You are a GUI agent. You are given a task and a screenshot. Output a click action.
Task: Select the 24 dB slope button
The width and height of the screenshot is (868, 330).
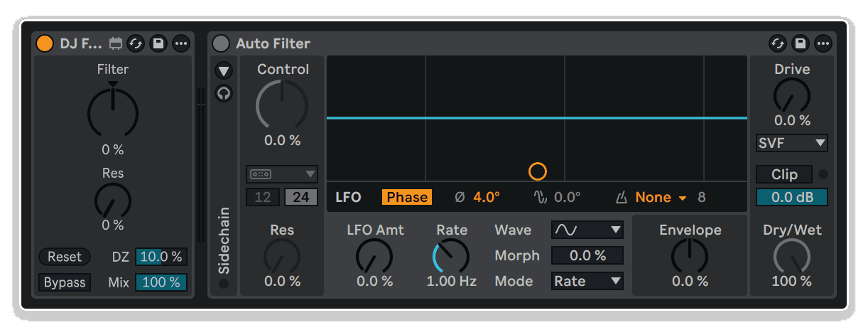[301, 197]
